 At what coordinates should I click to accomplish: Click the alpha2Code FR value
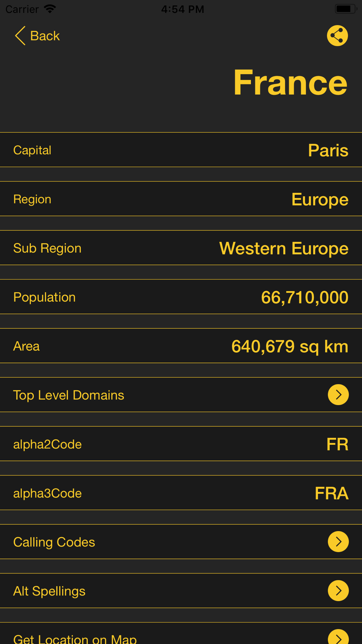point(337,444)
